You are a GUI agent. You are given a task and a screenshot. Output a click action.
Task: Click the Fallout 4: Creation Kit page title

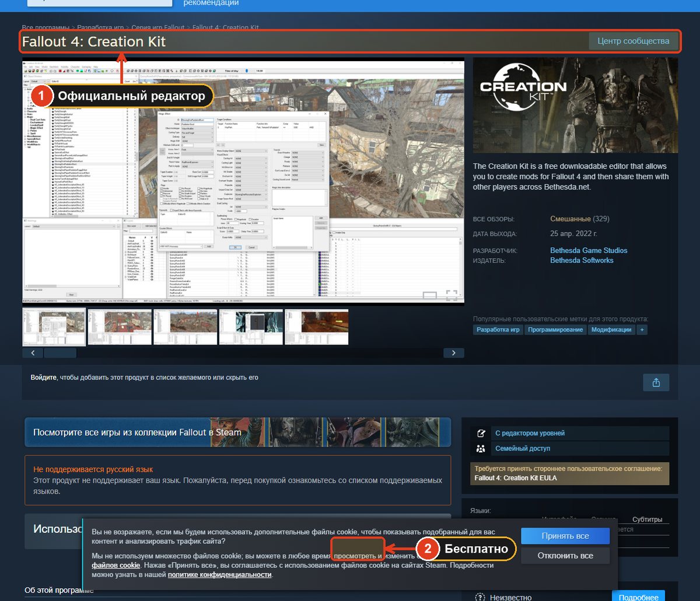click(94, 42)
